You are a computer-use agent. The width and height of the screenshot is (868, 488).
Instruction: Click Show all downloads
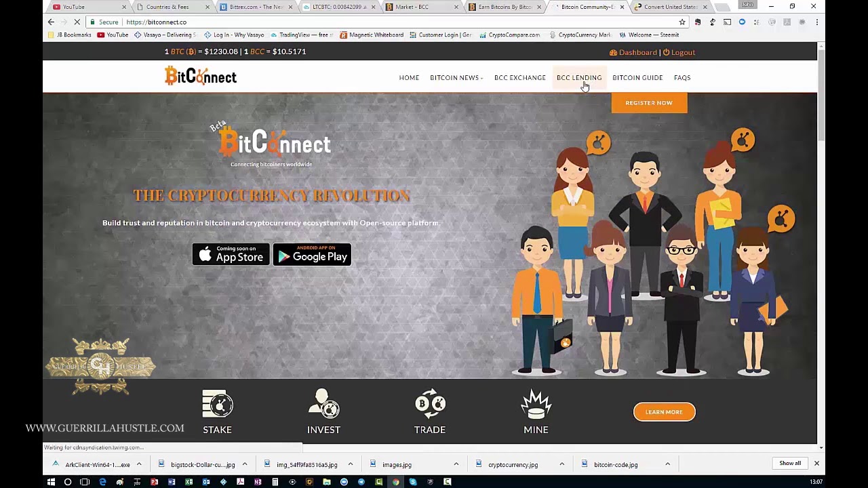[x=790, y=464]
